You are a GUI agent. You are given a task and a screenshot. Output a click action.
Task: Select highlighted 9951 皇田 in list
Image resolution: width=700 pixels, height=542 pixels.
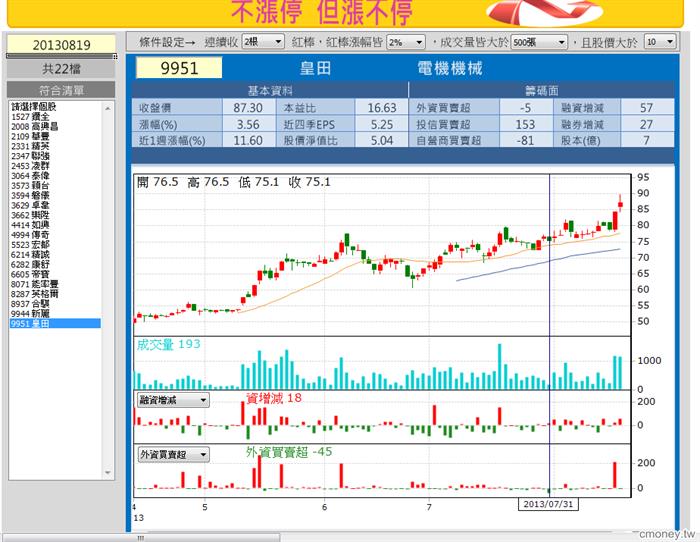pos(55,323)
